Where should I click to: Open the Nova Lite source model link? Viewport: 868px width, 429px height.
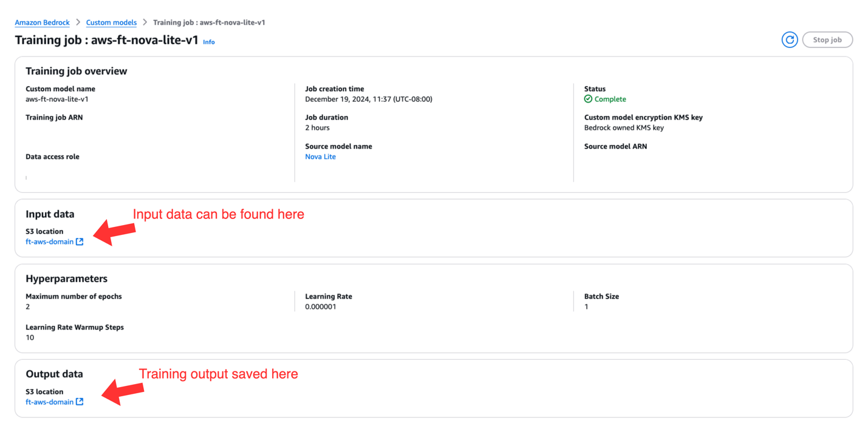pos(320,157)
